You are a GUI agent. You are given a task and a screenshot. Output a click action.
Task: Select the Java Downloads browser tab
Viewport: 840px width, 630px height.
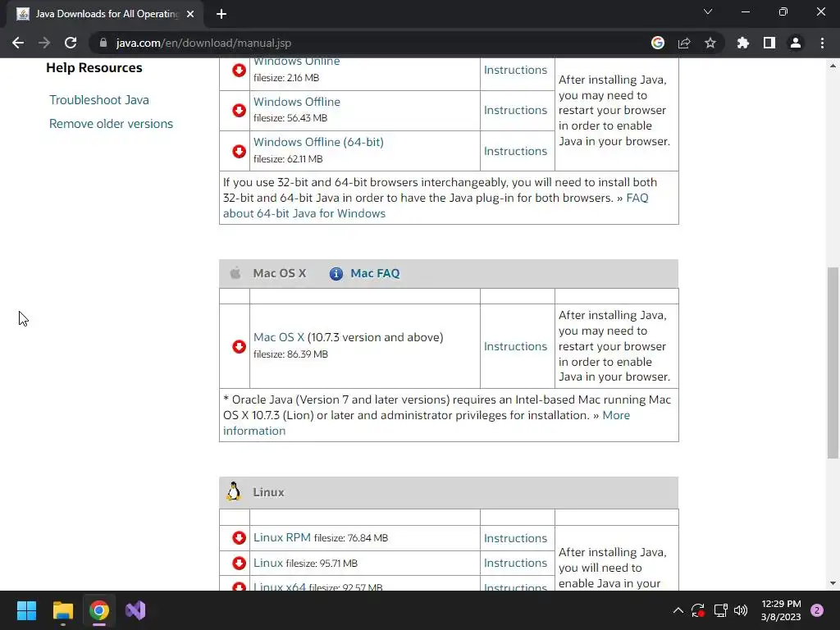coord(105,14)
